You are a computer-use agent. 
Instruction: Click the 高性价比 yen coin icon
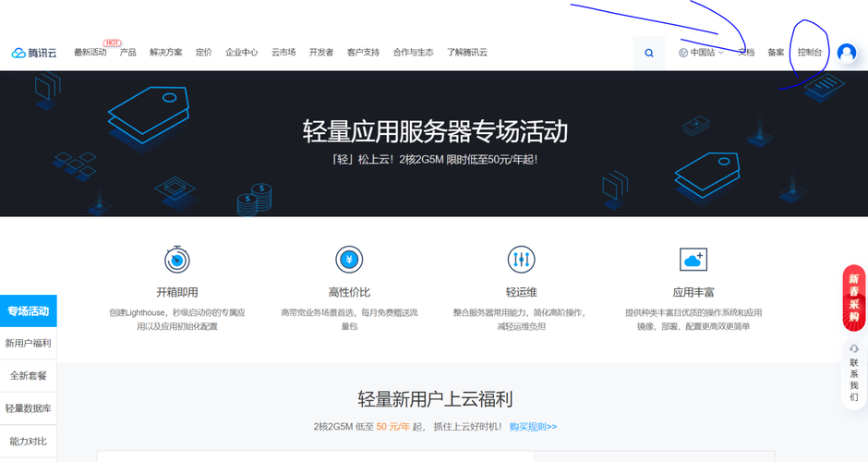click(x=349, y=260)
